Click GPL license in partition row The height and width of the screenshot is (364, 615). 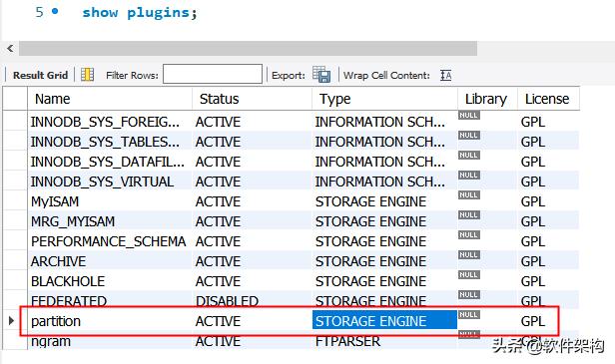pos(533,321)
